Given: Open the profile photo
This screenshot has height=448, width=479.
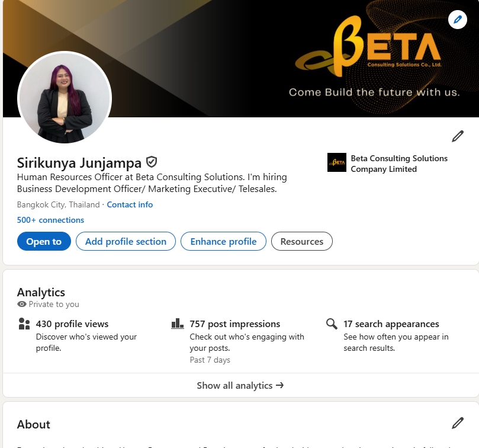Looking at the screenshot, I should pos(65,98).
